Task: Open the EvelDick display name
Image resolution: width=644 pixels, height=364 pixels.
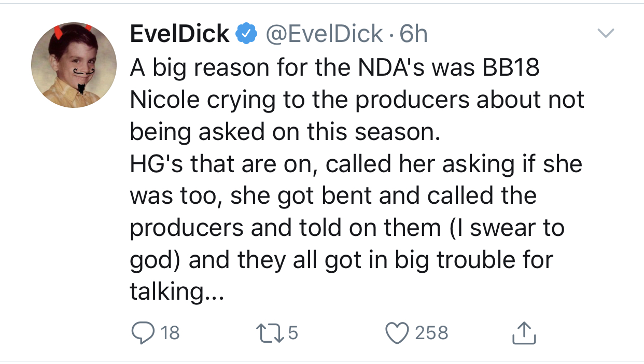Action: tap(180, 35)
